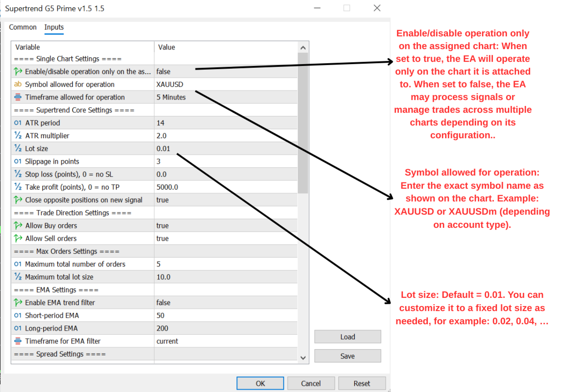Click the boolean icon beside Enable EMA trend filter

(x=18, y=302)
